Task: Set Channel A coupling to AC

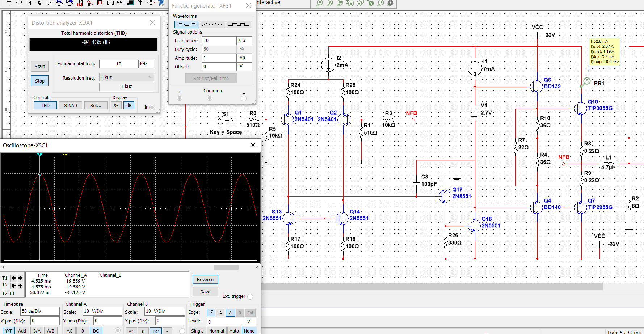Action: click(70, 331)
